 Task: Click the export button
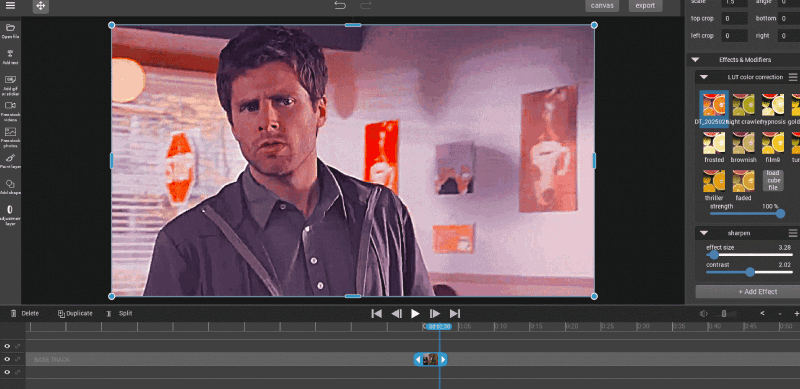[645, 6]
